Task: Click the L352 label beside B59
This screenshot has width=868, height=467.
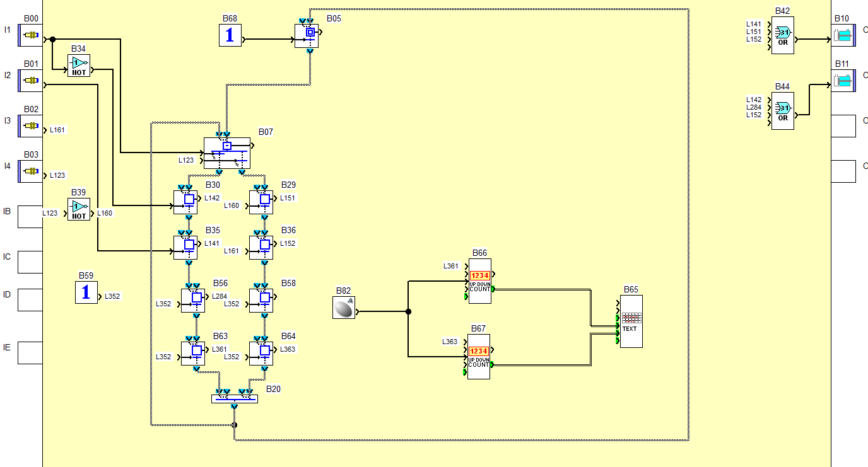Action: (x=112, y=296)
